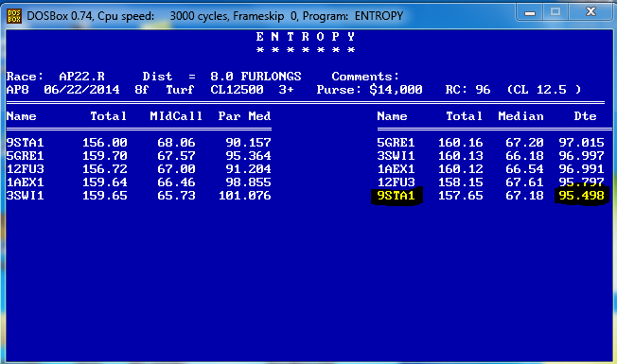Screen dimensions: 617x364
Task: Click the MIdCall value 66.46
Action: tap(176, 182)
